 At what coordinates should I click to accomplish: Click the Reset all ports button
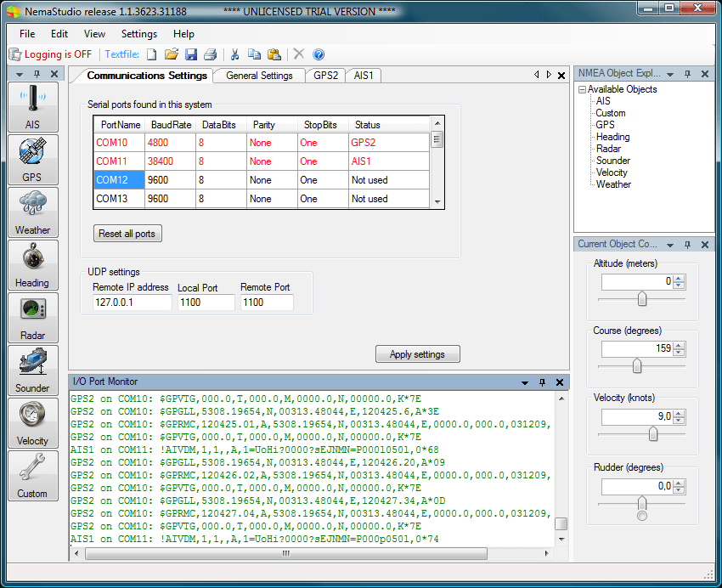[x=127, y=234]
